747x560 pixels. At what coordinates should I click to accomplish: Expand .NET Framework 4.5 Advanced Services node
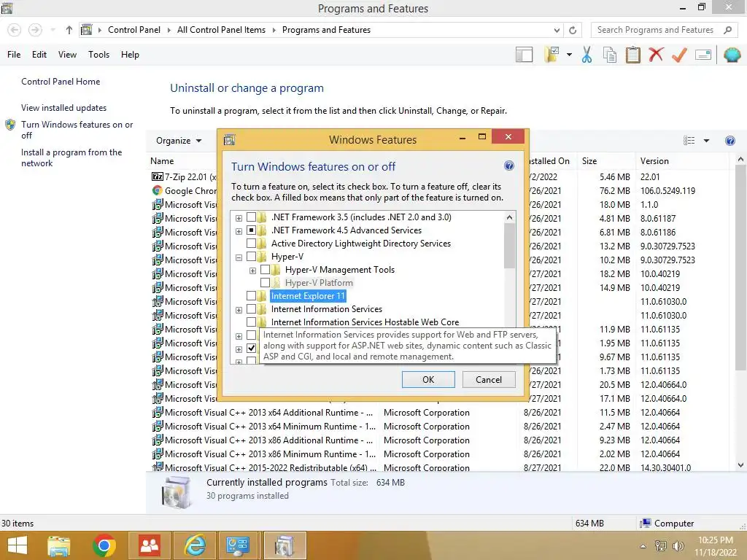239,231
